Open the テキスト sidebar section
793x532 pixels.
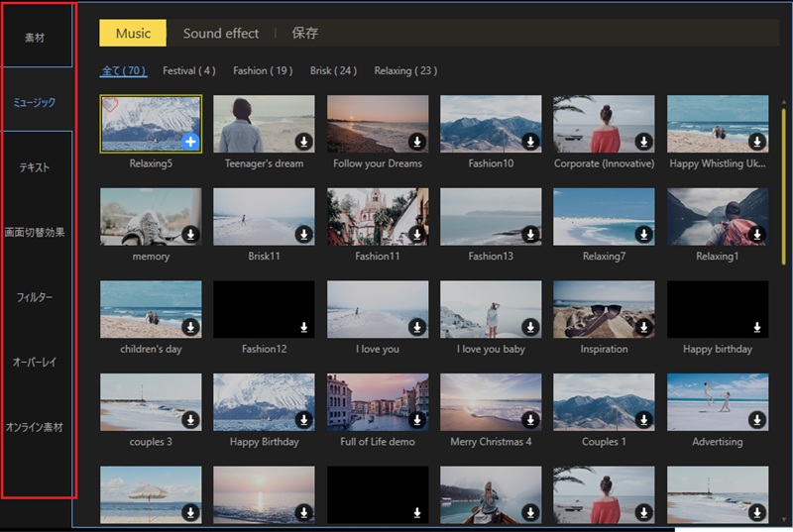click(35, 167)
